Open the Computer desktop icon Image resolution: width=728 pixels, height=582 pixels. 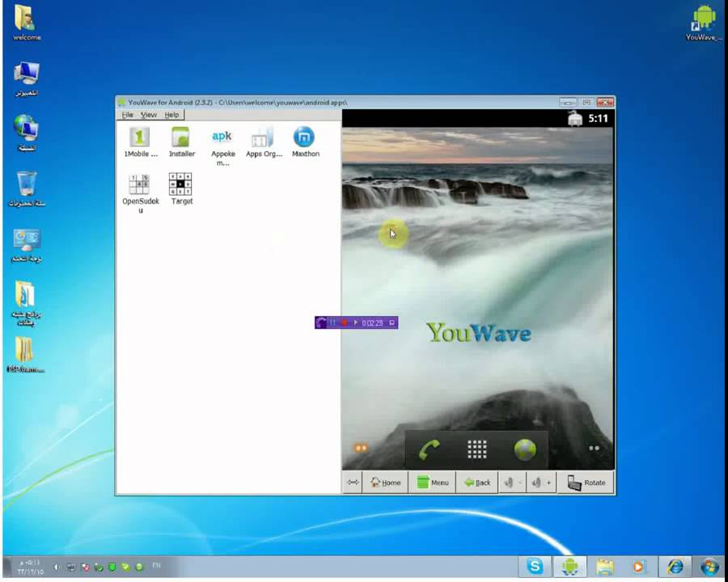point(27,79)
